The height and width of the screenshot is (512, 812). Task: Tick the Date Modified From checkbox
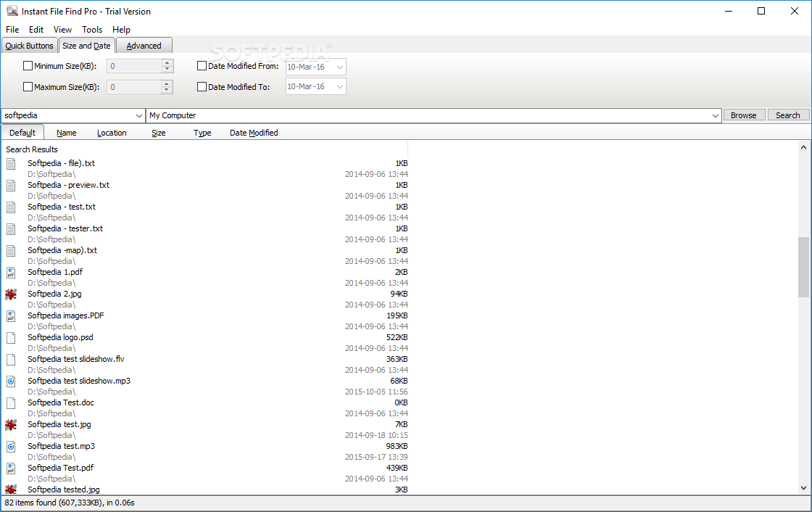tap(202, 66)
